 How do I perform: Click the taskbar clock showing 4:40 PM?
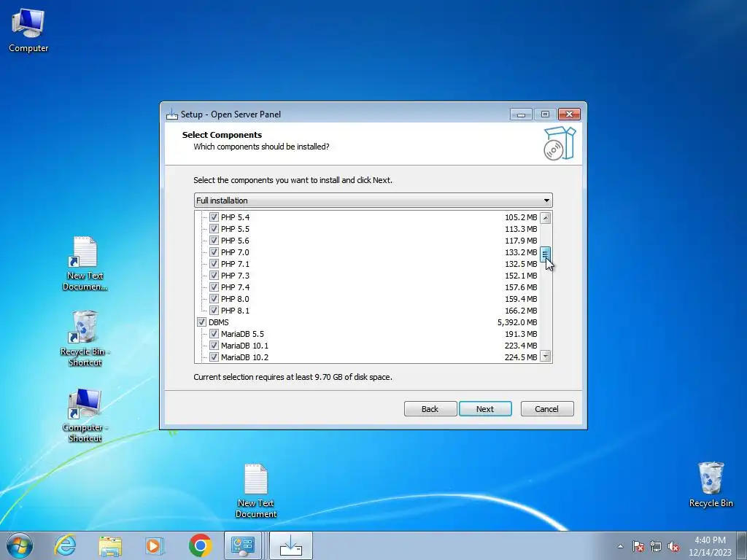click(710, 545)
